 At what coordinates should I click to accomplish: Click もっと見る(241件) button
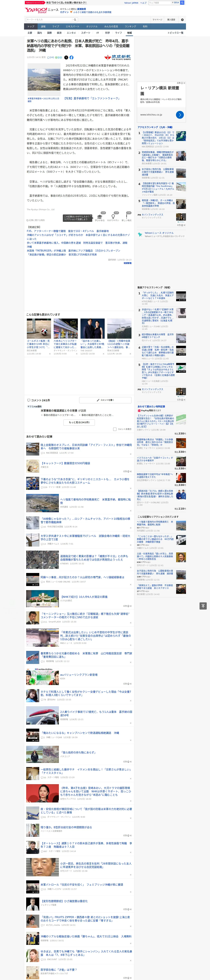coord(79,422)
